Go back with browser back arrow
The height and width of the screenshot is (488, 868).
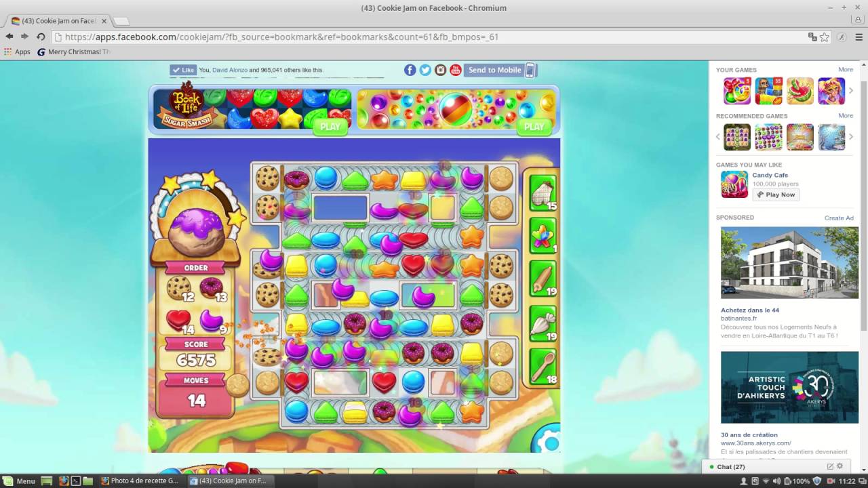coord(9,37)
